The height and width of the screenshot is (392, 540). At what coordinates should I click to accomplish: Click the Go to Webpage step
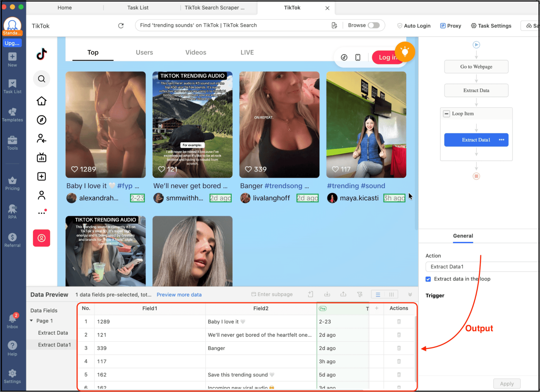pyautogui.click(x=476, y=67)
